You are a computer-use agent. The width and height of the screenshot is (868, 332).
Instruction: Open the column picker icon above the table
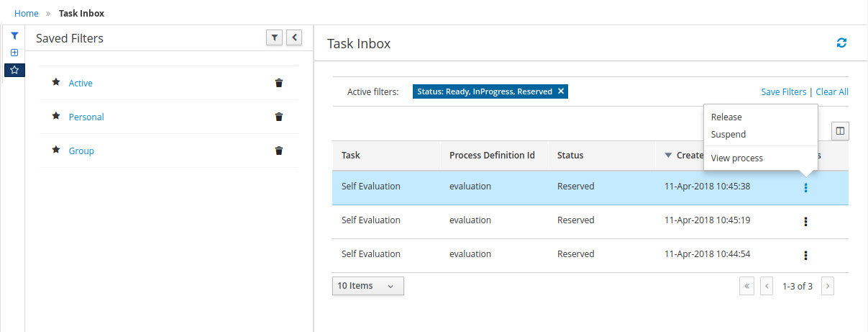click(840, 131)
